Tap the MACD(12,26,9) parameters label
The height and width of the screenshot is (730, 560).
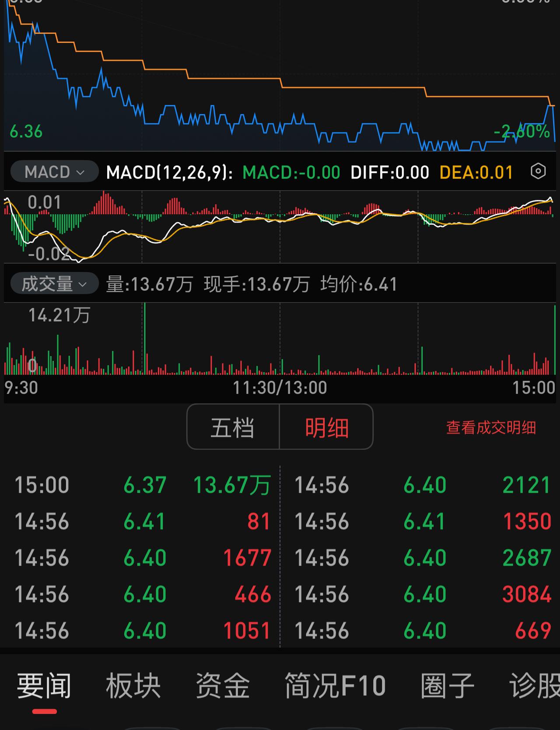[x=170, y=172]
